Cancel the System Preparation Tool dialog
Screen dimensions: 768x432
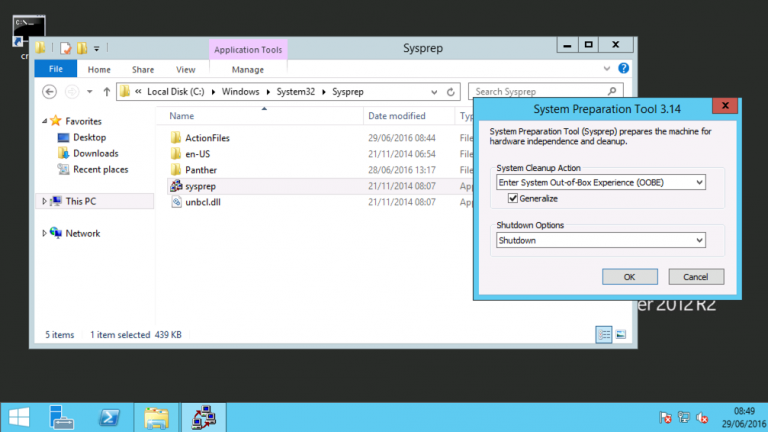point(696,277)
